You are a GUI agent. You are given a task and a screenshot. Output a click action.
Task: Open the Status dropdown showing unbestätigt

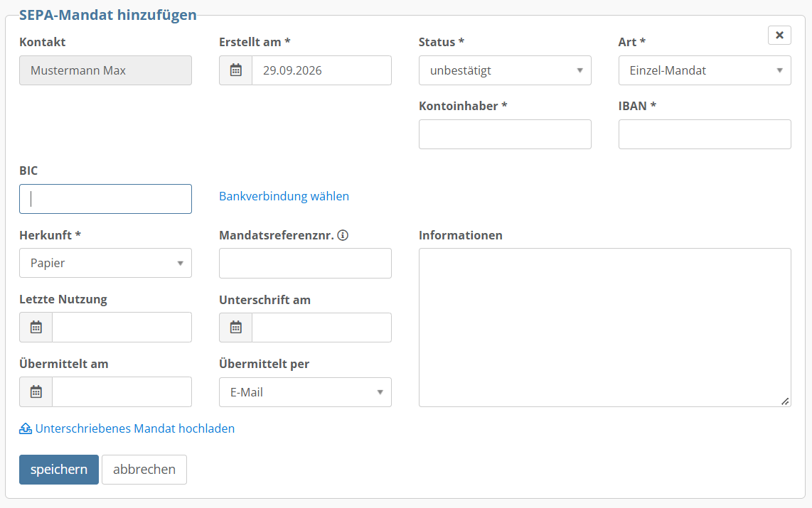pyautogui.click(x=505, y=70)
